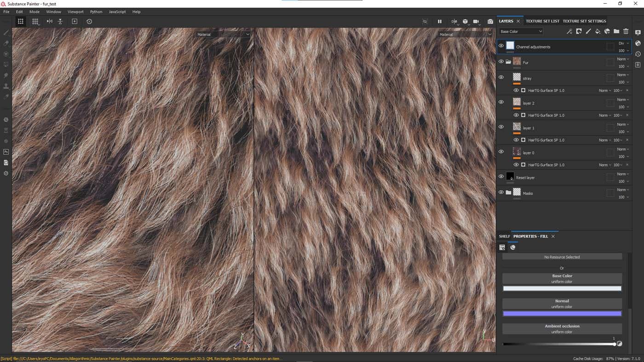Toggle horizontal symmetry mirror icon
This screenshot has width=644, height=362.
50,21
